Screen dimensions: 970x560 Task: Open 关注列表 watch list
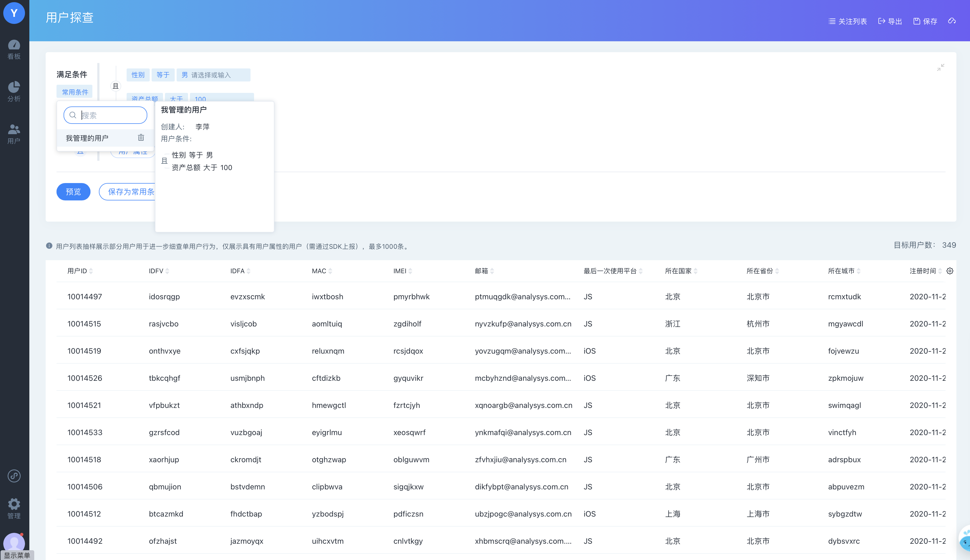click(x=848, y=21)
